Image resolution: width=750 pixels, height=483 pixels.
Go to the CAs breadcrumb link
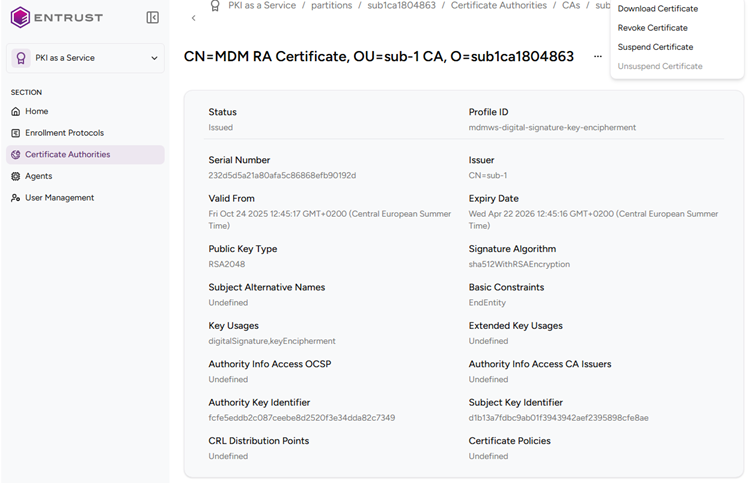(x=571, y=6)
